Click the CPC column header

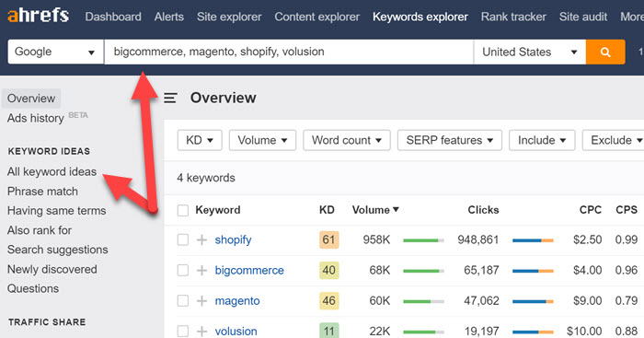[591, 210]
